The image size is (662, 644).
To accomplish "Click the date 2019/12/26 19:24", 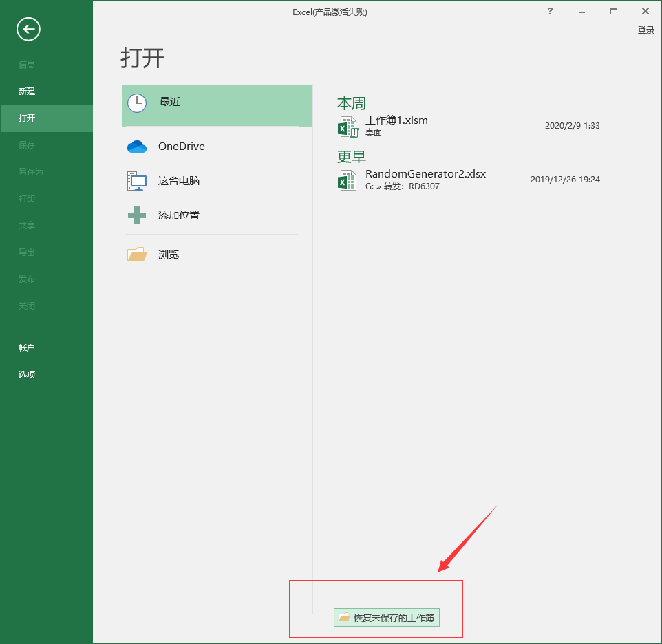I will 565,180.
